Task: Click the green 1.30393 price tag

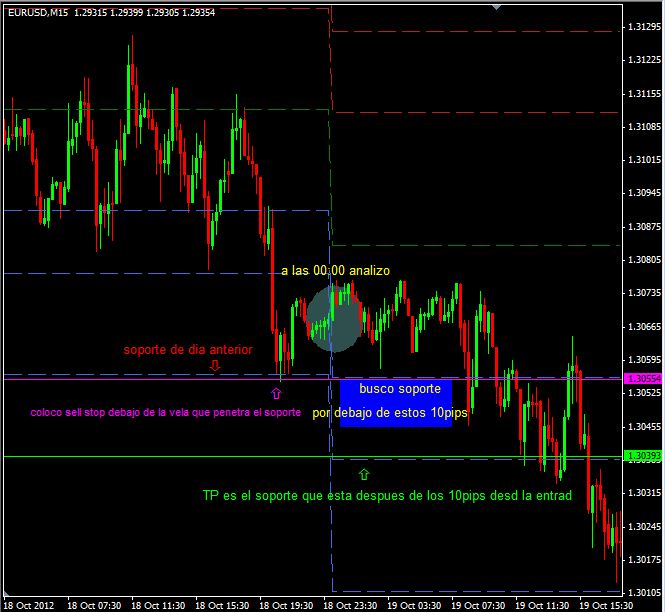Action: pos(644,456)
